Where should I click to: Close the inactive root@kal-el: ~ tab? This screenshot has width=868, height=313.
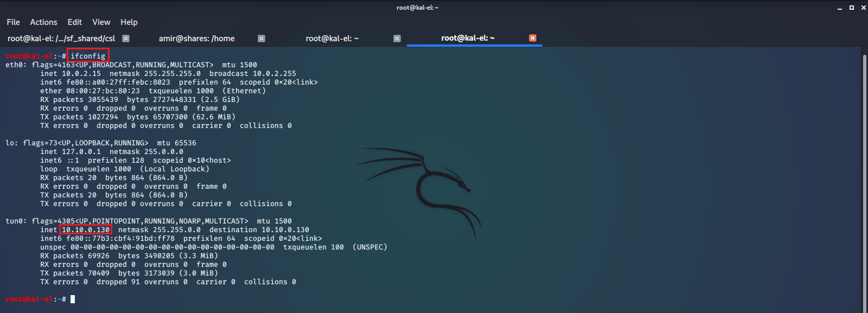coord(397,39)
